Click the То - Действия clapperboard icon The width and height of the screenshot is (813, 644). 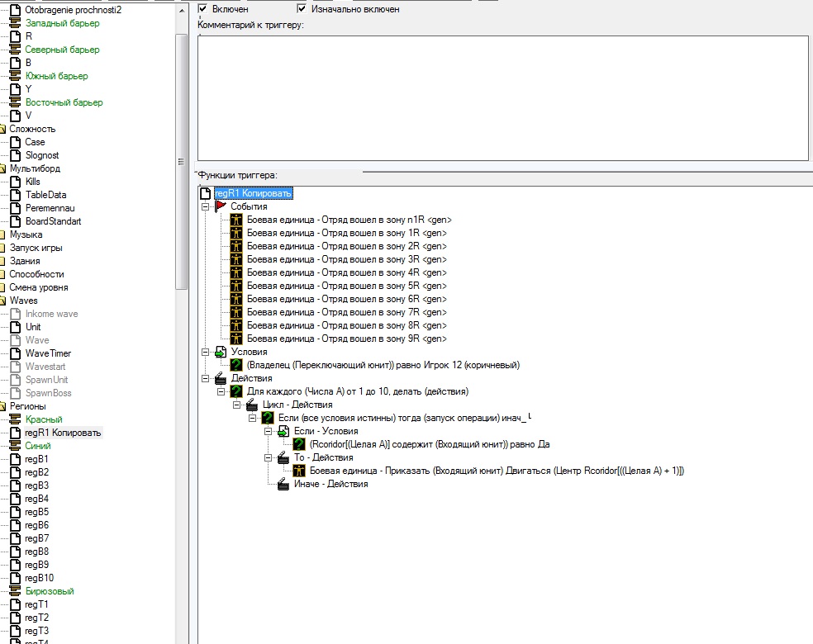tap(283, 457)
